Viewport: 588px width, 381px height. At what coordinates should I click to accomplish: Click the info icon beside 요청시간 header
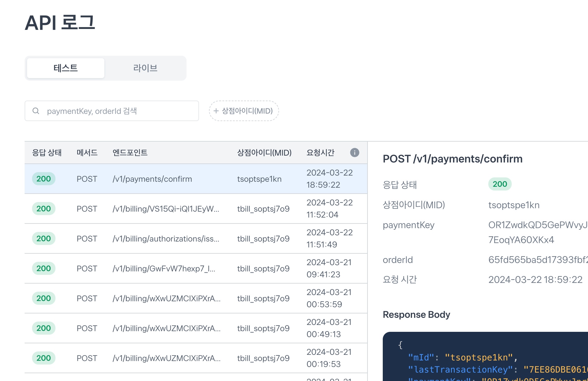click(354, 153)
